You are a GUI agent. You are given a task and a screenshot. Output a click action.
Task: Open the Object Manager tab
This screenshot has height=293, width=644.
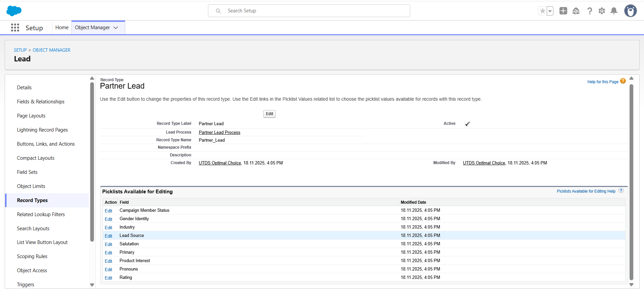tap(92, 28)
